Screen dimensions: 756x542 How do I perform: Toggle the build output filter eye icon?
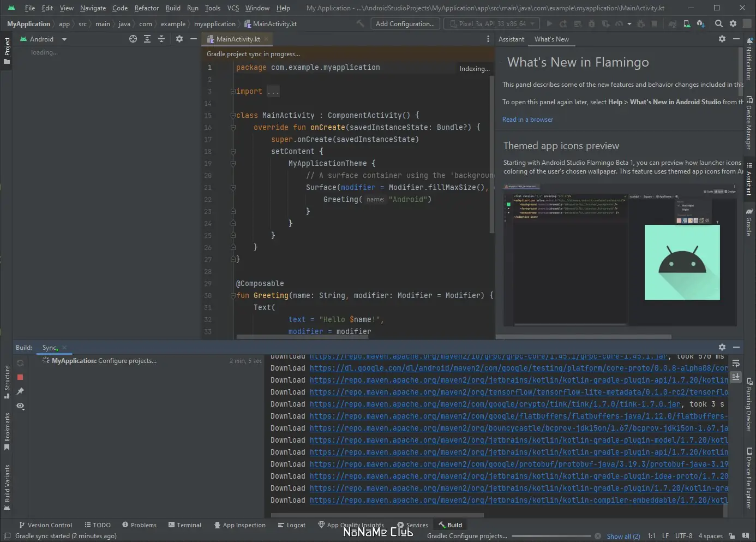20,406
